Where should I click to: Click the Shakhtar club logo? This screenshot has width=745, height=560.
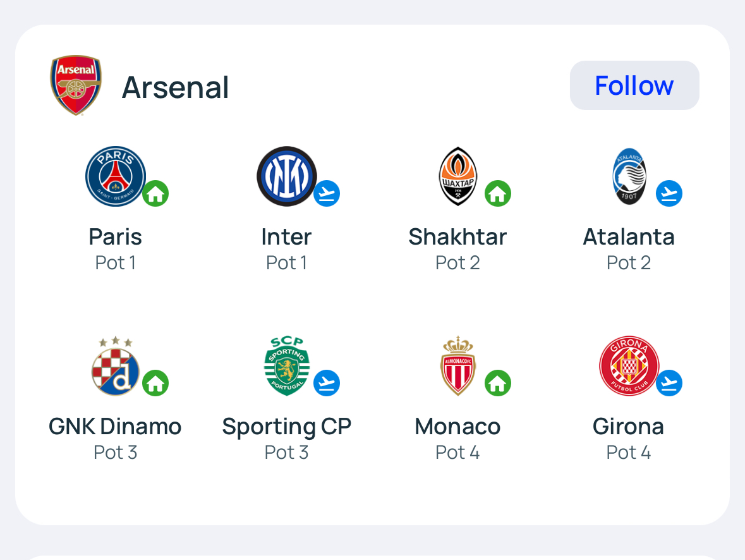point(457,176)
